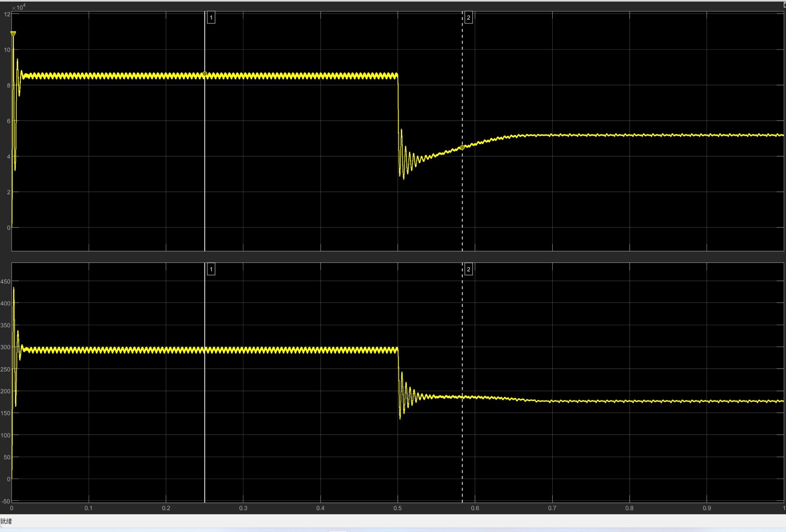Click x-axis tick label 0.9
The width and height of the screenshot is (786, 532).
(x=707, y=508)
